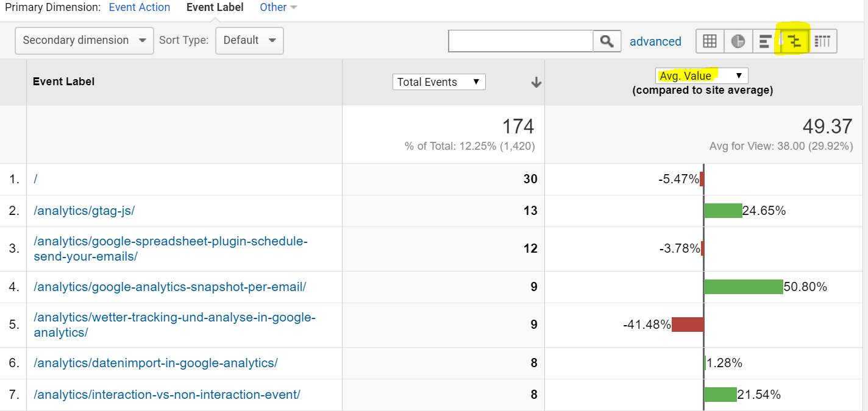This screenshot has height=411, width=868.
Task: Click the red -41.48% comparison bar
Action: (x=688, y=325)
